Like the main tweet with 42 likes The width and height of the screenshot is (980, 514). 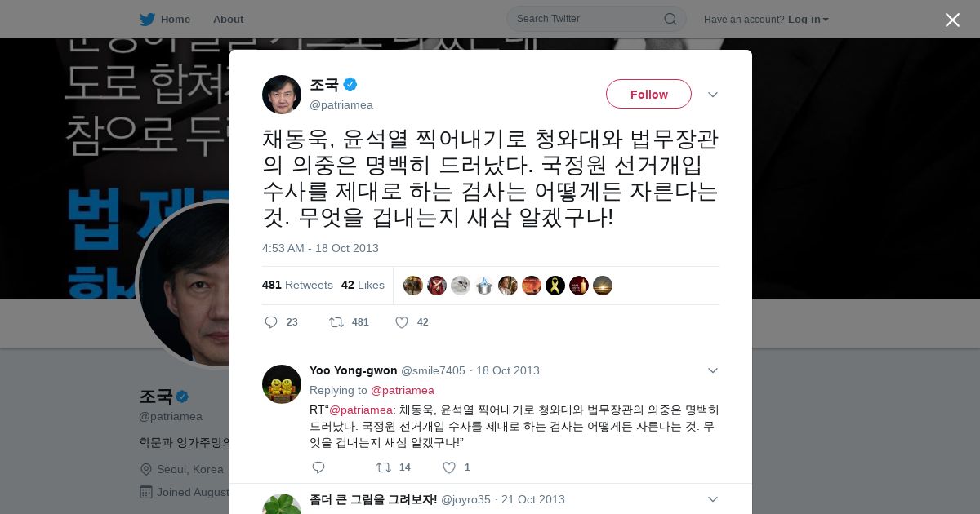402,322
